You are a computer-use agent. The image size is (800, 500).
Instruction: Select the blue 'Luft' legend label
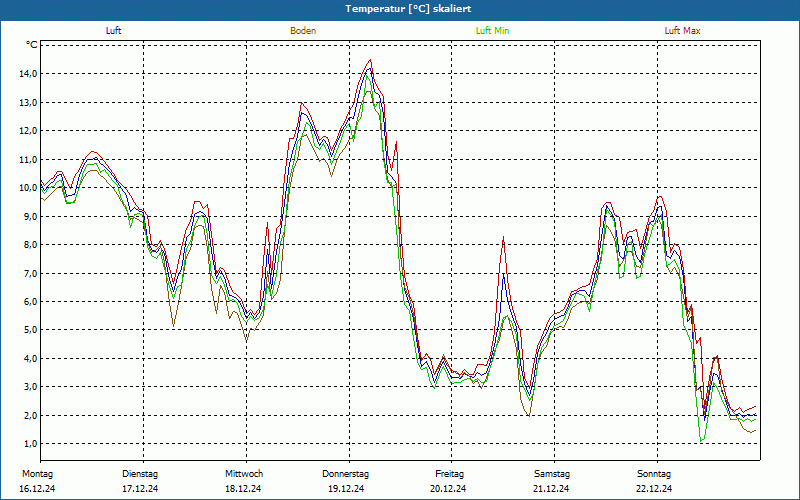(113, 31)
